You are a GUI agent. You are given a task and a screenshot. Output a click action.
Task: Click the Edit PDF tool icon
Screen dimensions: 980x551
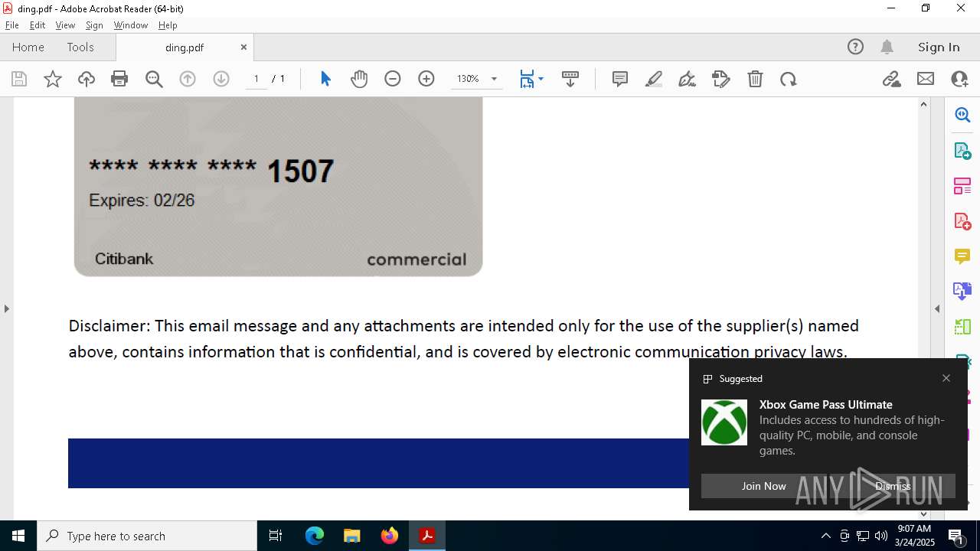tap(721, 79)
